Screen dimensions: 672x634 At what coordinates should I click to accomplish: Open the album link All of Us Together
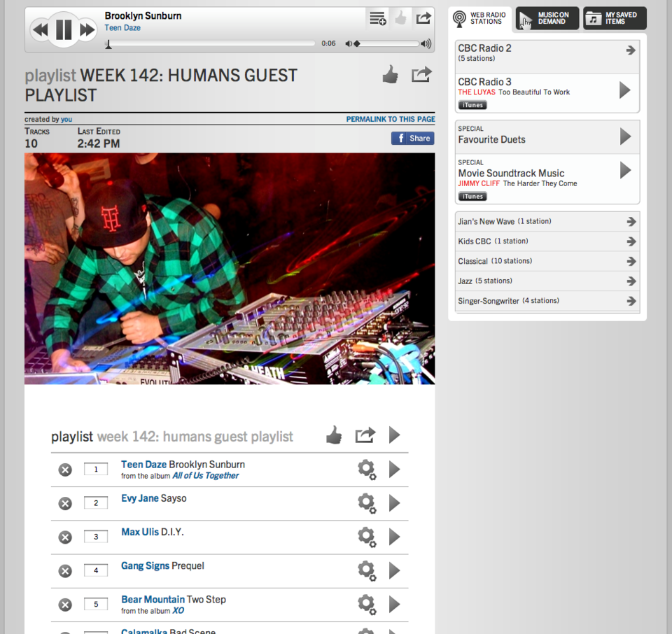tap(206, 476)
